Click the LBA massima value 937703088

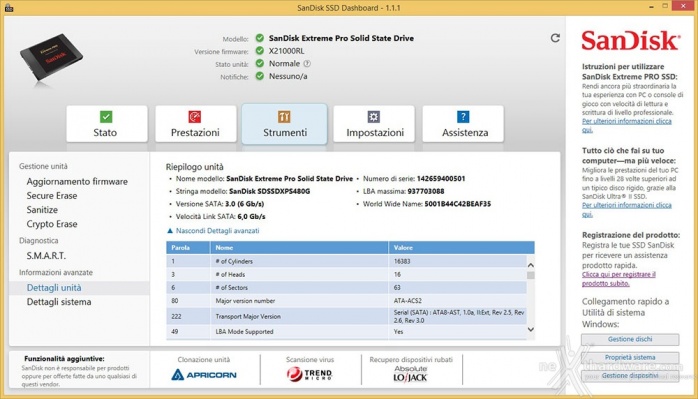pyautogui.click(x=426, y=191)
